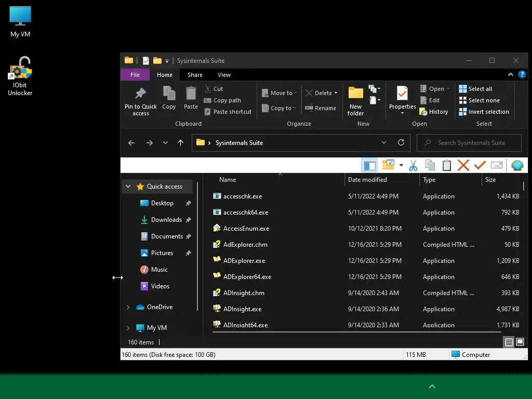The height and width of the screenshot is (399, 532).
Task: Click Cut in the Clipboard group
Action: coord(214,89)
